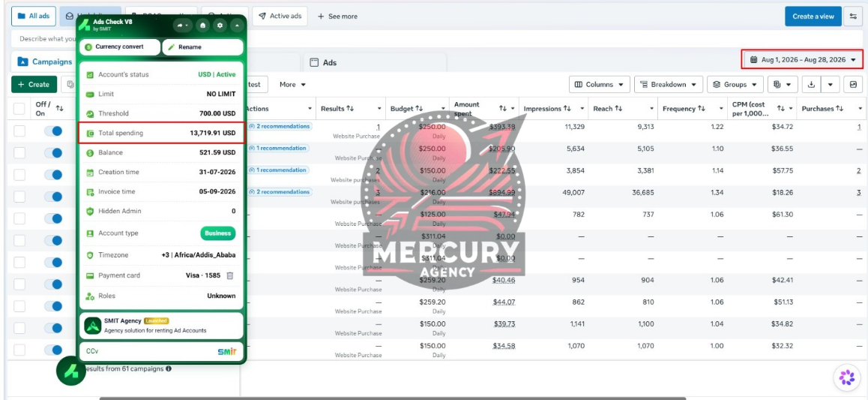Check the box for the $393.38 campaign row
The width and height of the screenshot is (868, 400).
(x=19, y=131)
